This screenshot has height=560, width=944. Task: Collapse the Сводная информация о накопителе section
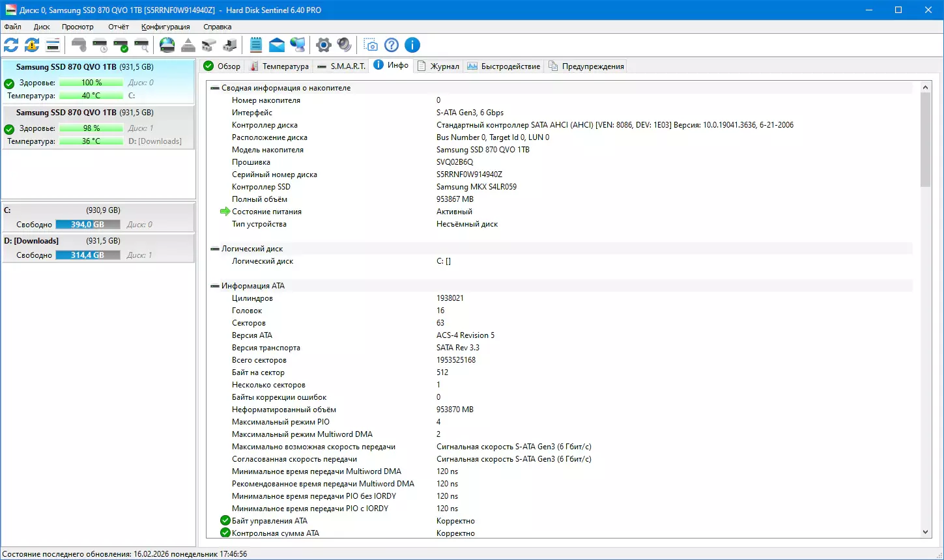[215, 88]
